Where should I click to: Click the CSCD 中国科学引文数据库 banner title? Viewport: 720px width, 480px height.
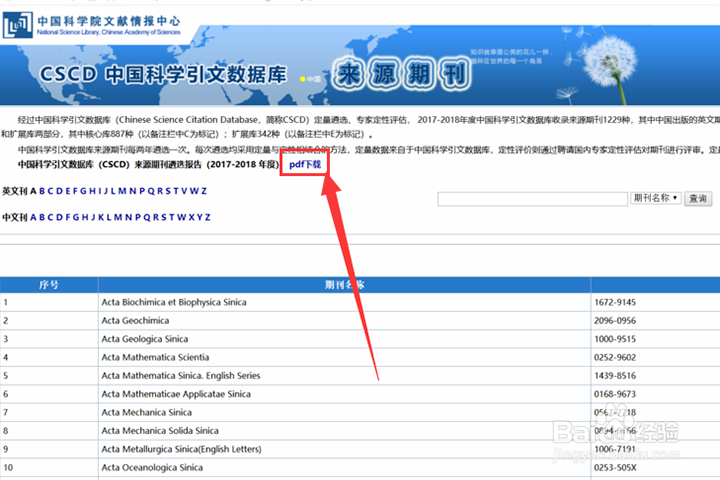163,74
